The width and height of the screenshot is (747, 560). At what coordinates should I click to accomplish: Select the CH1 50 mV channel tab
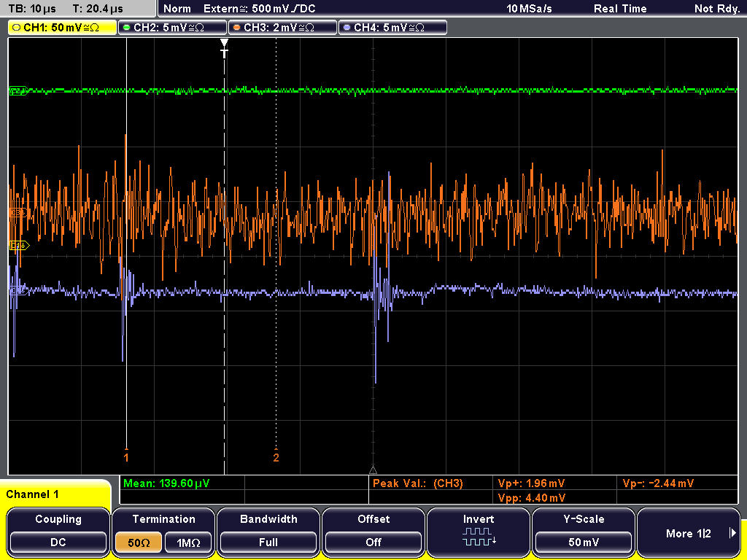pyautogui.click(x=63, y=27)
